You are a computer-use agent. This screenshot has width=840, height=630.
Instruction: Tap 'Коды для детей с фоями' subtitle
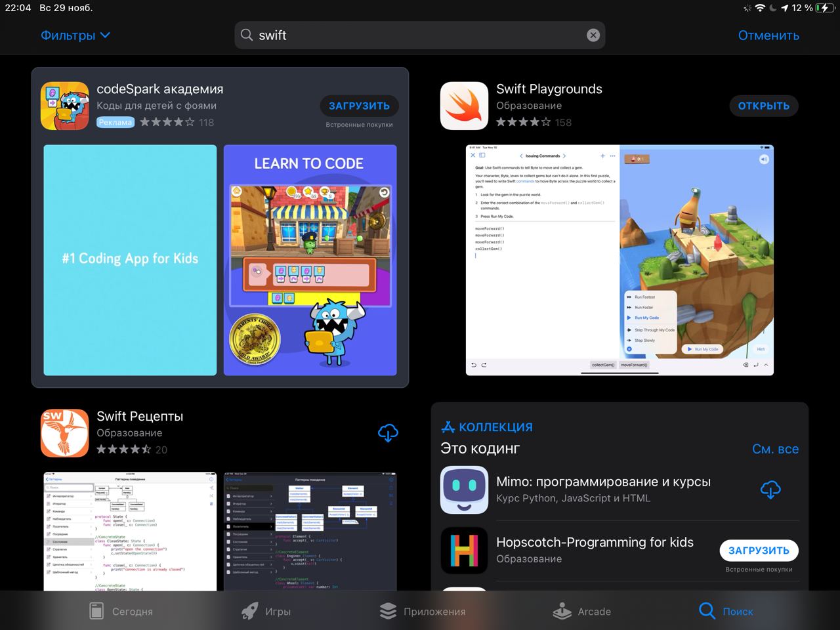(156, 106)
